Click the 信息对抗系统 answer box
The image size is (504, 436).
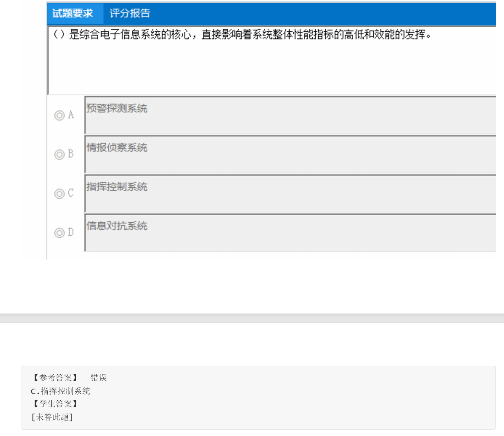(x=290, y=233)
